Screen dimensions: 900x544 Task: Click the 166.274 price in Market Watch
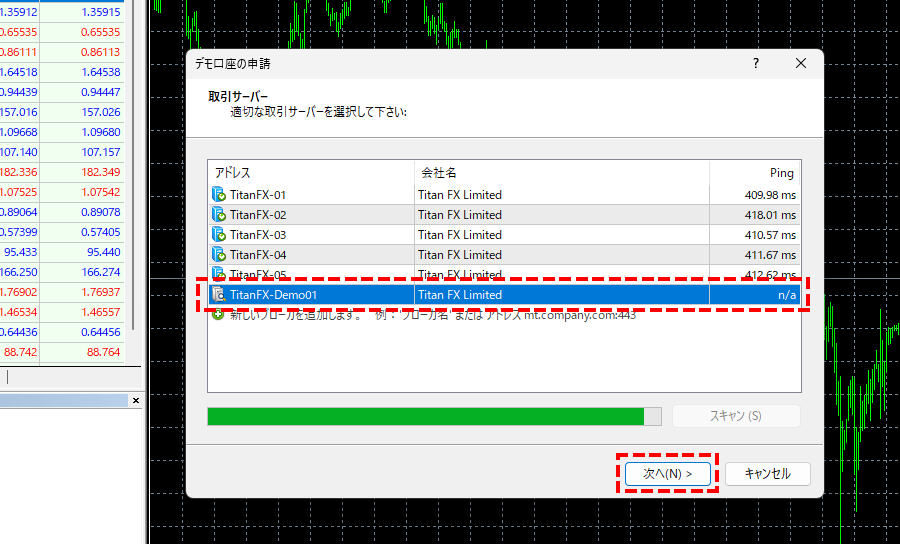[x=100, y=272]
